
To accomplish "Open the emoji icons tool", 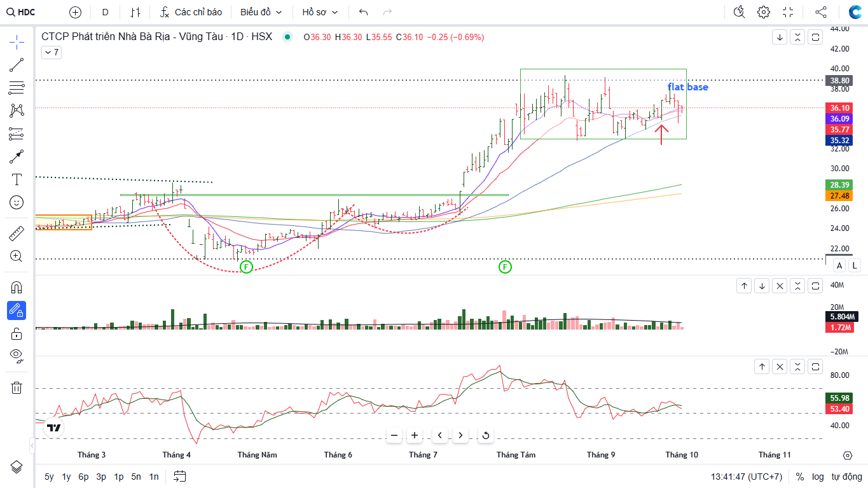I will (17, 202).
